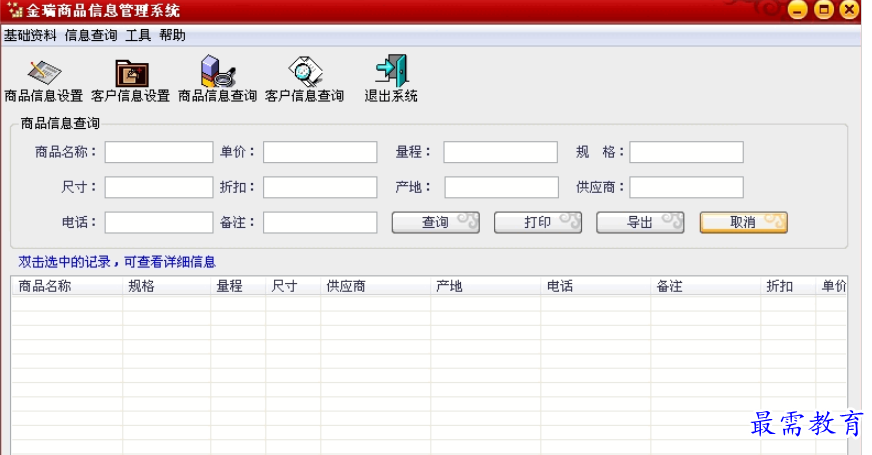Sort by 折扣 column header
Screen dimensions: 872x455
(x=788, y=286)
